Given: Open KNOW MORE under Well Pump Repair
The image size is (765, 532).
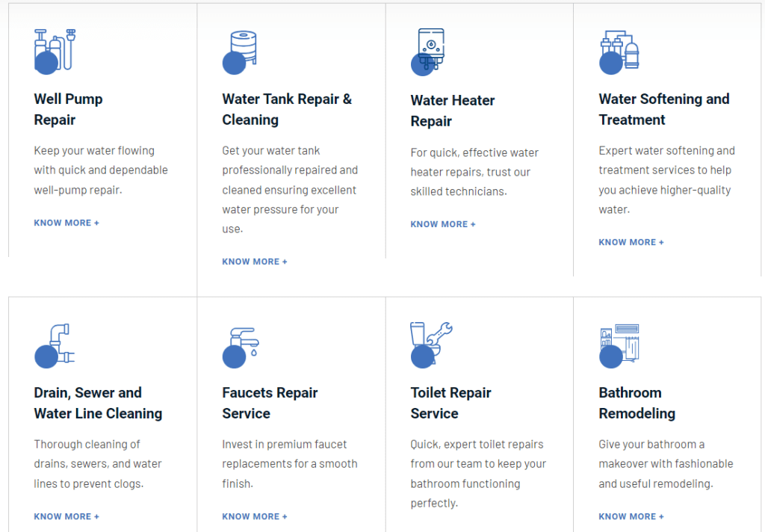Looking at the screenshot, I should (66, 222).
